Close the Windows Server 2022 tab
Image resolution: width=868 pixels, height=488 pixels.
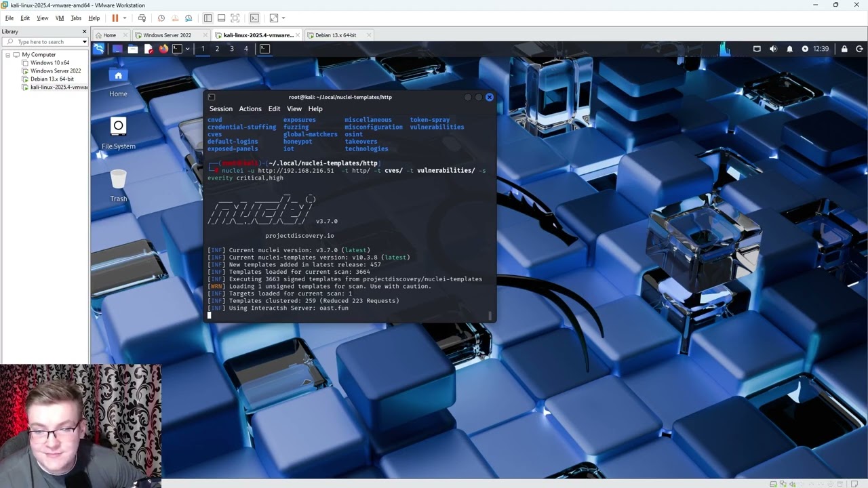[205, 35]
